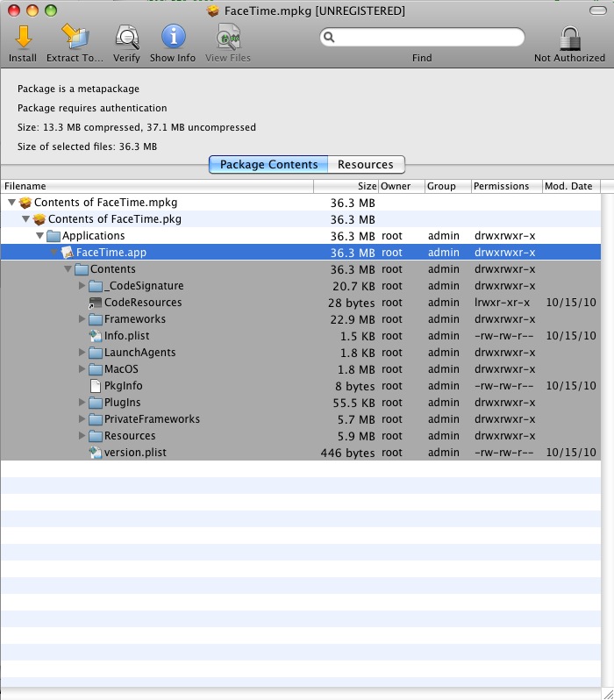Select the PkgInfo file name

pyautogui.click(x=124, y=386)
